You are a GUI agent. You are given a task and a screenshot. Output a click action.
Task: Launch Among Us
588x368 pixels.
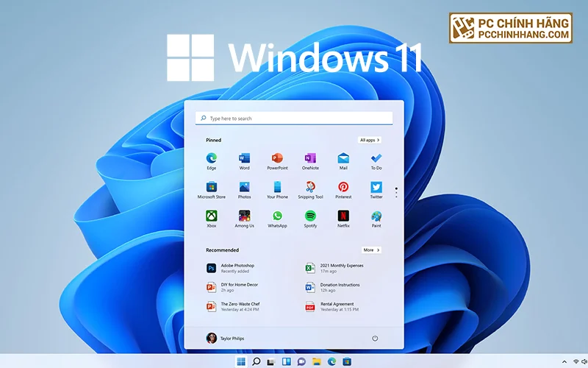(x=245, y=219)
